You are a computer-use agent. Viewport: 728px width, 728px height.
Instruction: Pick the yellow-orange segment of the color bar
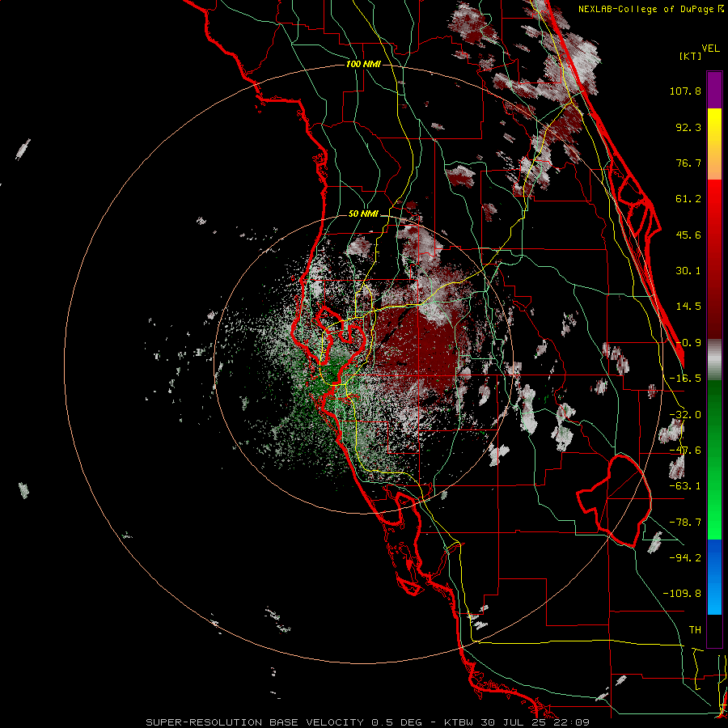714,144
